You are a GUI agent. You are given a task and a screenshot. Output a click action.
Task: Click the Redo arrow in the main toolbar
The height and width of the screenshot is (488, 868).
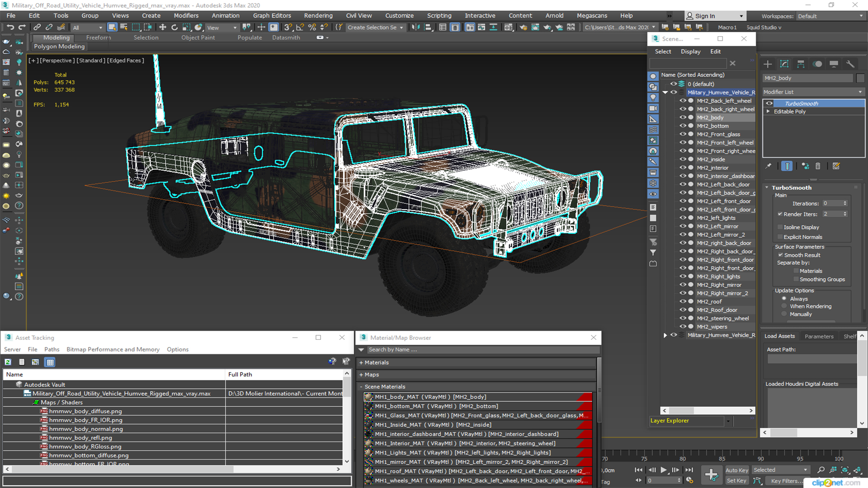pyautogui.click(x=22, y=27)
